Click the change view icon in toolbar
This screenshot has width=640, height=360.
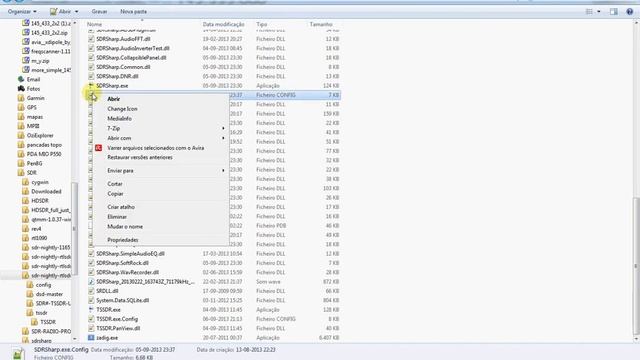[x=589, y=11]
